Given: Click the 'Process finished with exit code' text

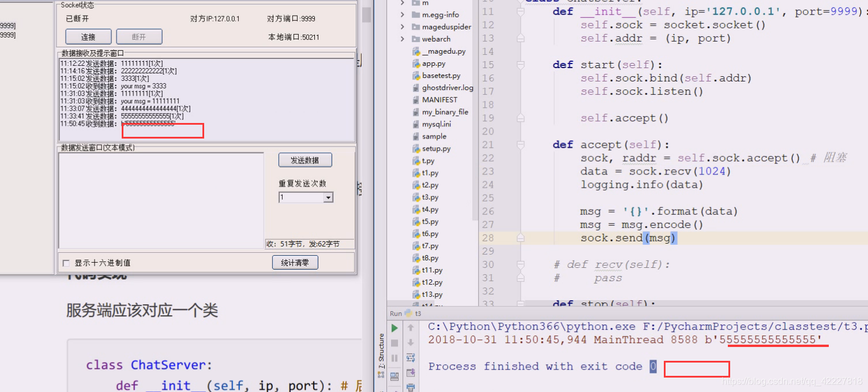Looking at the screenshot, I should point(535,366).
